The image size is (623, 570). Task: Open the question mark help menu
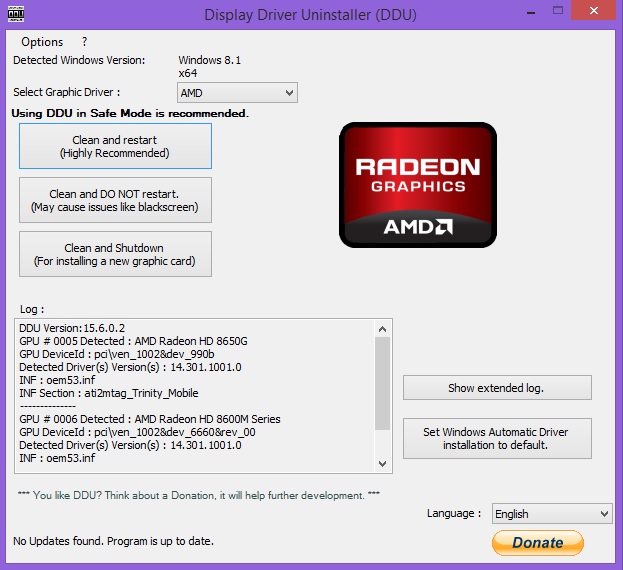tap(84, 42)
